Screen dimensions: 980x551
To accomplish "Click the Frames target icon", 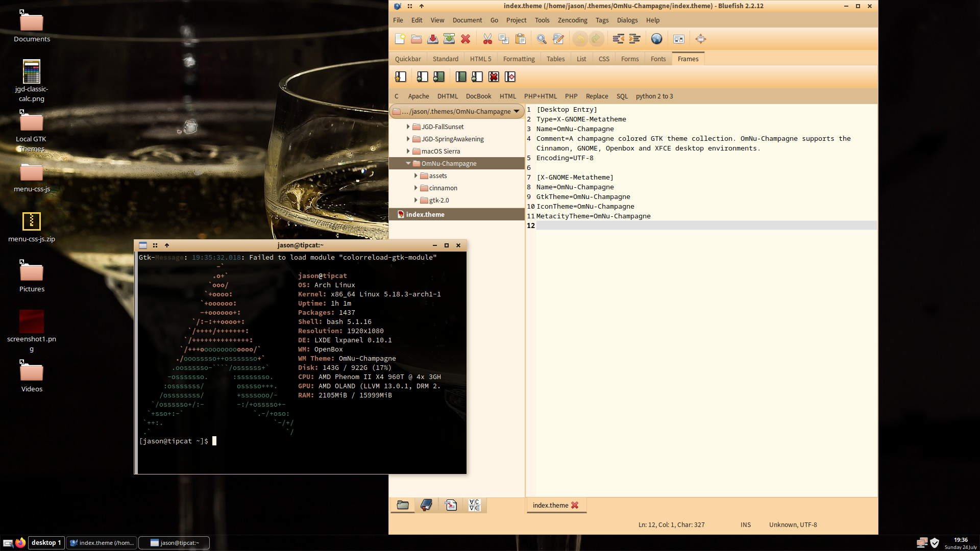I will pyautogui.click(x=510, y=77).
